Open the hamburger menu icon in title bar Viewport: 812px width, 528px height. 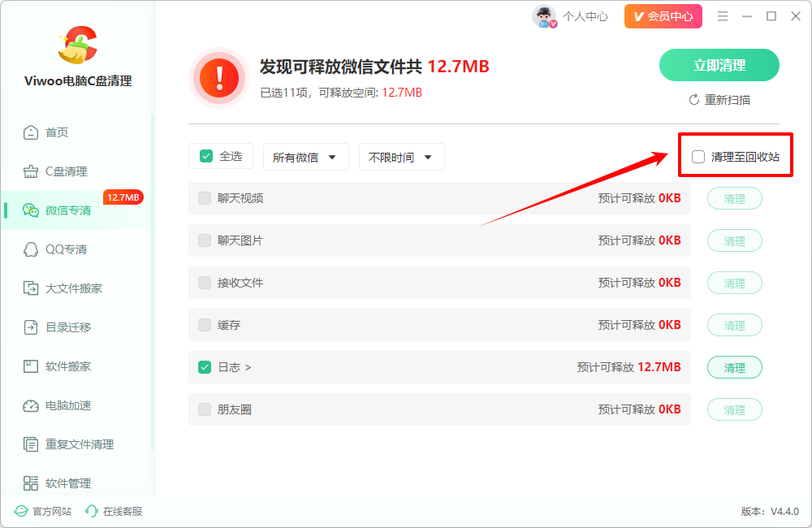click(723, 16)
